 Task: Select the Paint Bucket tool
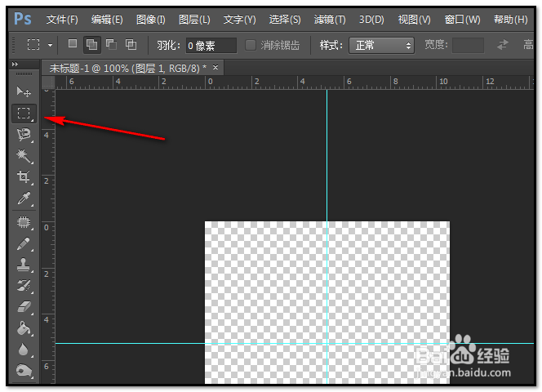[24, 328]
